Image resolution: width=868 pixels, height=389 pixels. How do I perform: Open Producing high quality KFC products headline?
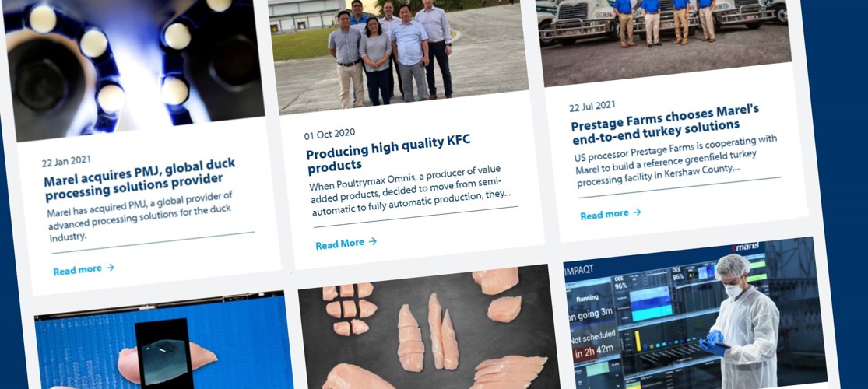pyautogui.click(x=388, y=152)
